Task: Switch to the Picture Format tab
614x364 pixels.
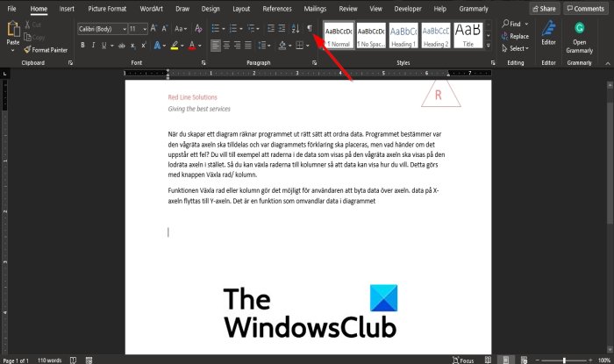Action: pos(107,9)
